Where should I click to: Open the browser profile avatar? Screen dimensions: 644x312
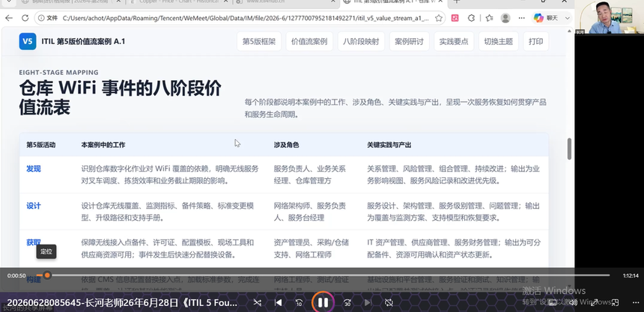point(505,18)
